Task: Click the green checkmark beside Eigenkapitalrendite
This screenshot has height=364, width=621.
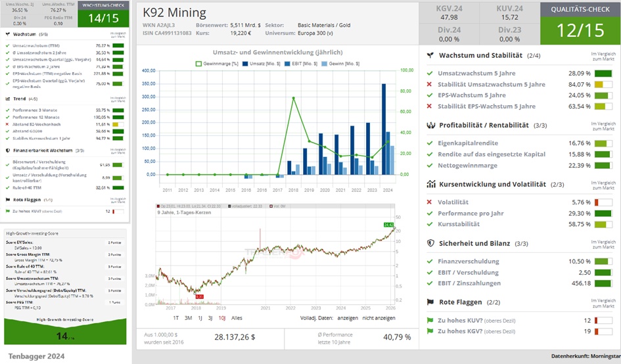Action: [x=430, y=143]
